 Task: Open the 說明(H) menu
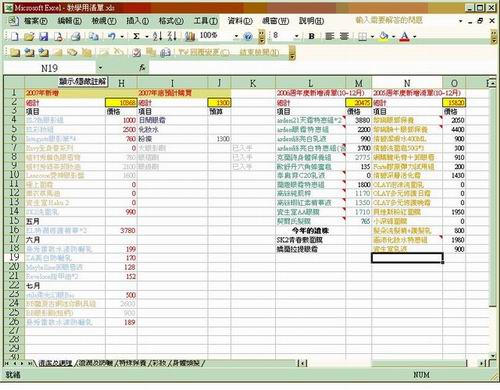pos(311,21)
